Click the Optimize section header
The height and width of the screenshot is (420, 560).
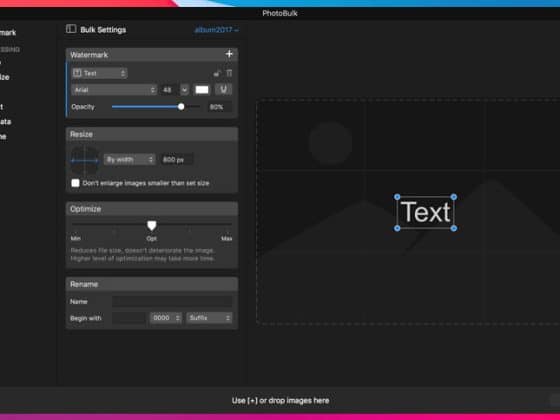(x=152, y=209)
